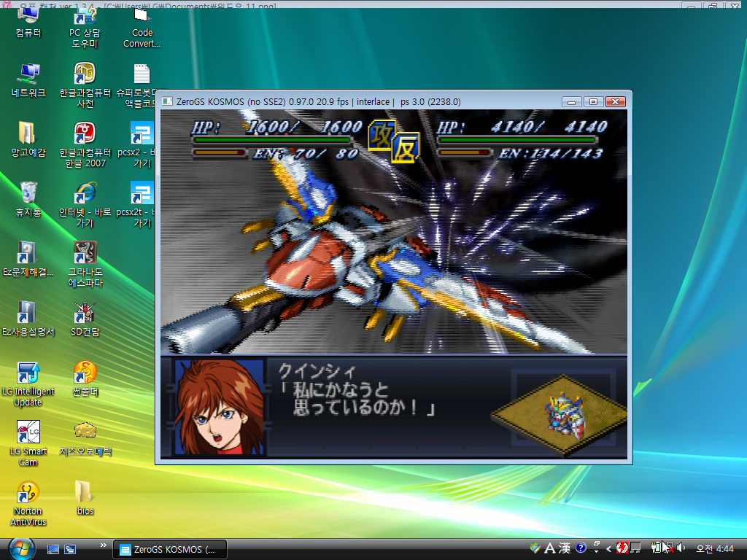This screenshot has width=747, height=560.
Task: Minimize the ZeroGS KOSMOS window
Action: (x=571, y=102)
